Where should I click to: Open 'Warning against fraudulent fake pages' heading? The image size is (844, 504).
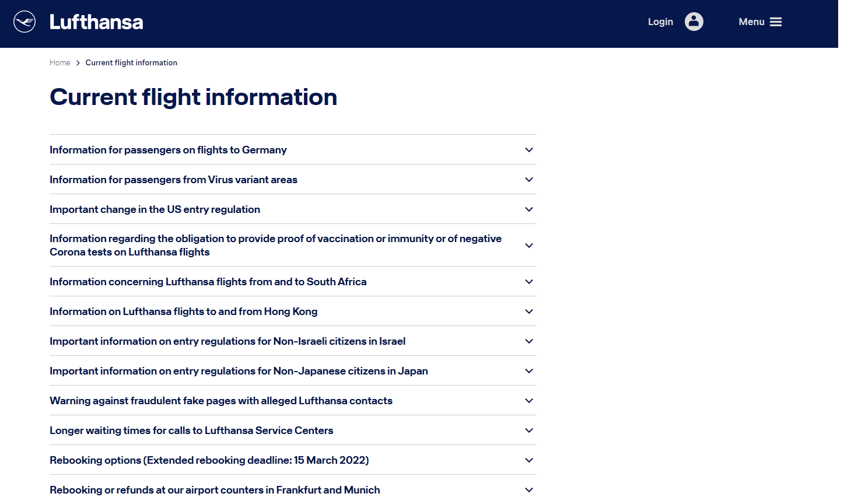221,401
